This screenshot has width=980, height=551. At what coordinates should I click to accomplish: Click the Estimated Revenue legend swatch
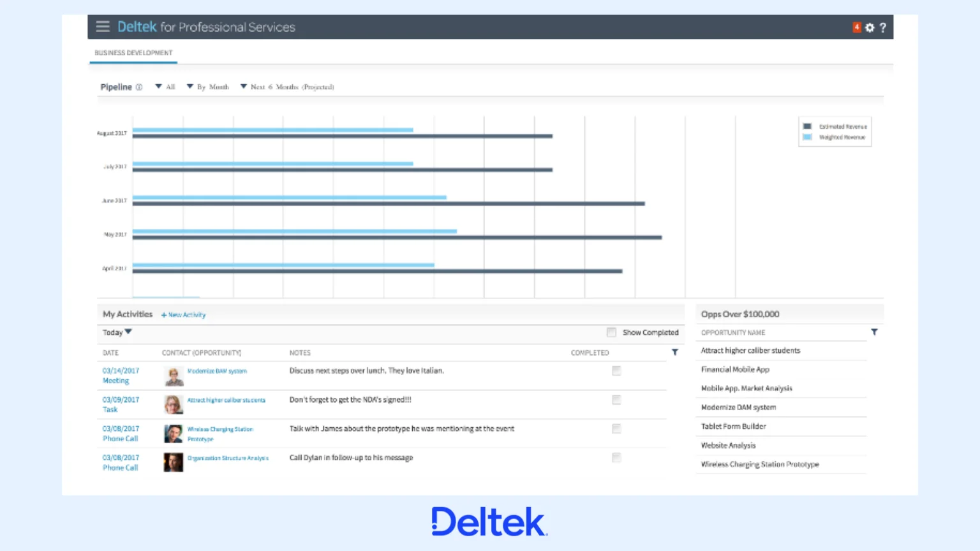pos(807,126)
